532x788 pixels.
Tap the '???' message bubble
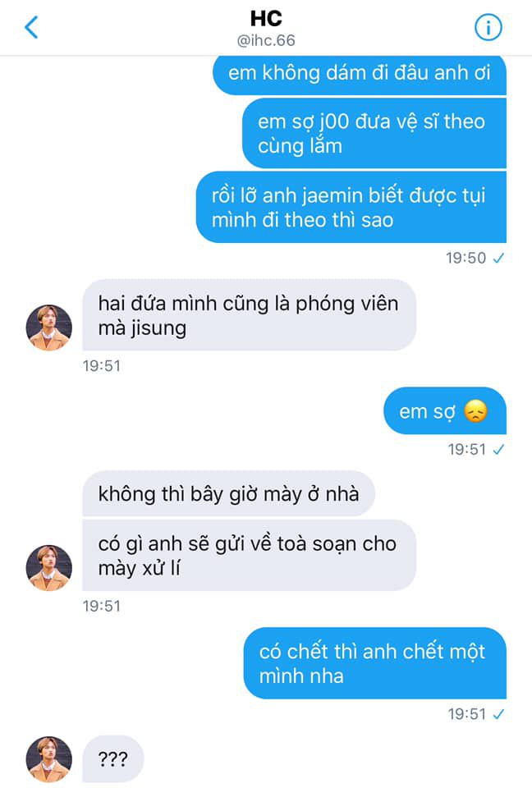tap(113, 758)
